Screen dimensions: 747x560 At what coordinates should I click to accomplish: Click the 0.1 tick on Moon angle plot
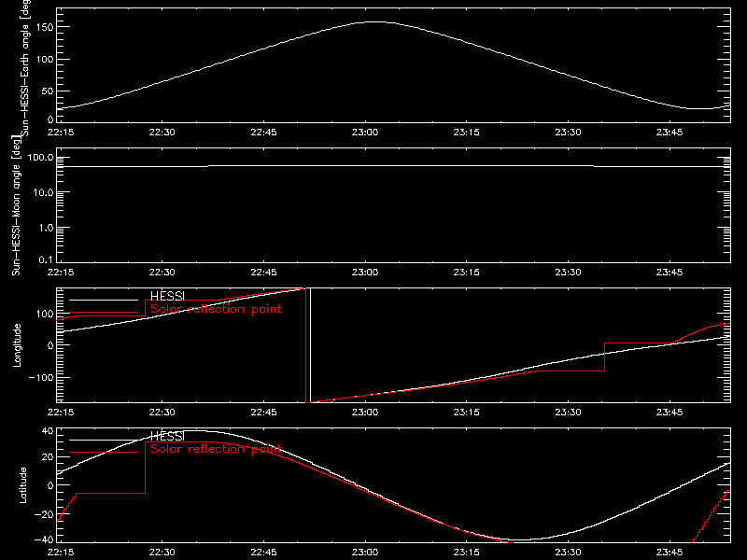(46, 260)
